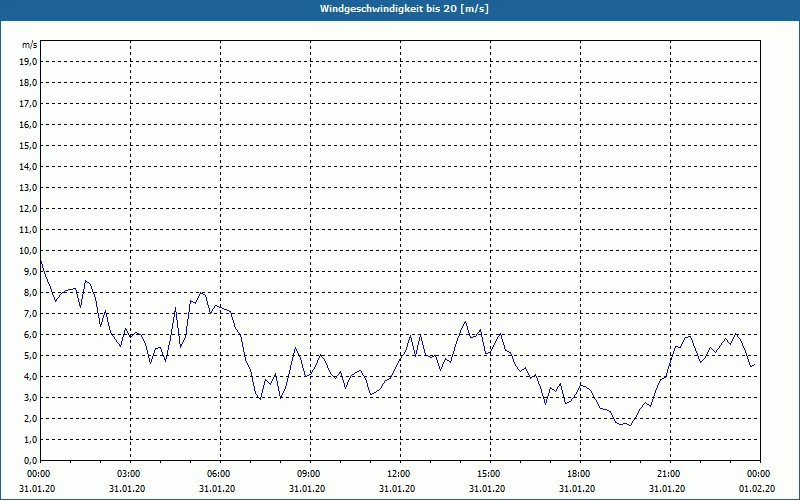Click the '4,0' y-axis label
This screenshot has width=800, height=500.
click(x=31, y=377)
